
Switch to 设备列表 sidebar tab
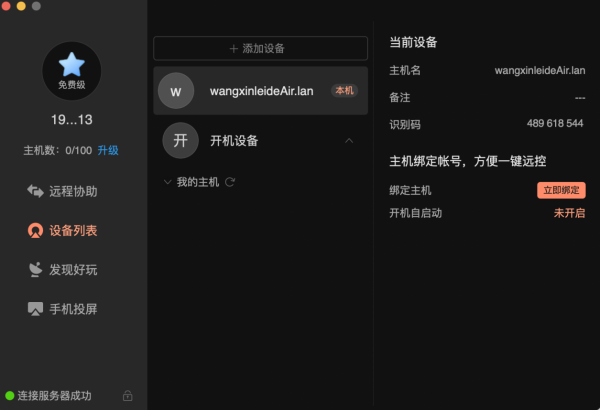62,230
